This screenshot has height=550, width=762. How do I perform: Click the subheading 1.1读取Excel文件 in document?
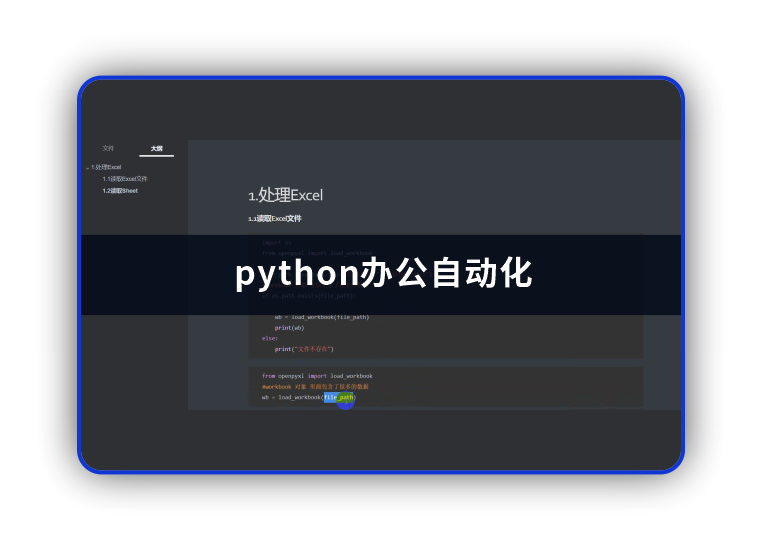[x=275, y=219]
